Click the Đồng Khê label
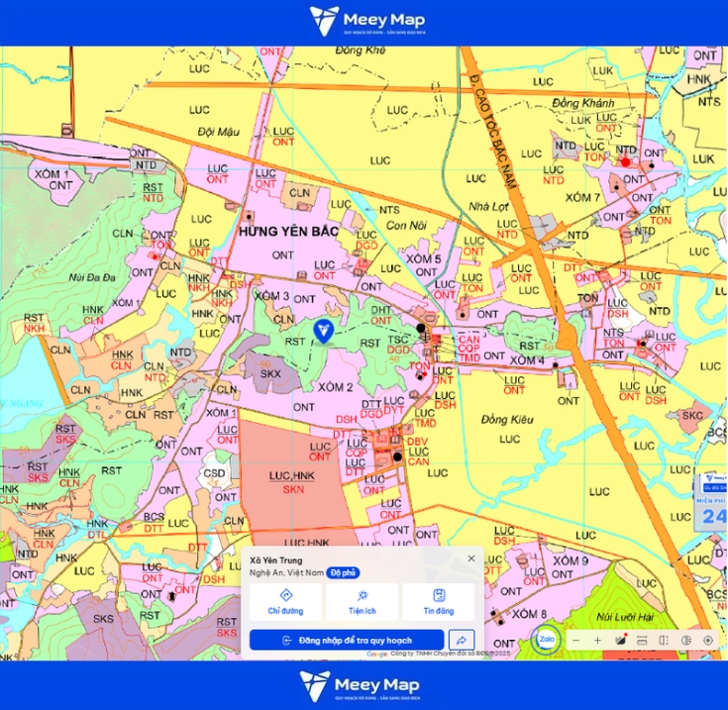This screenshot has height=710, width=728. 361,51
